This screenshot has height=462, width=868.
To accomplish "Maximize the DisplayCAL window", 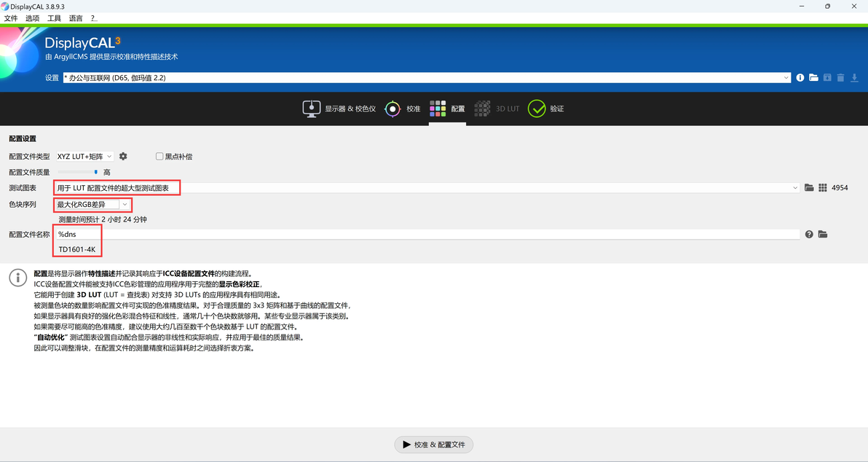I will [828, 6].
